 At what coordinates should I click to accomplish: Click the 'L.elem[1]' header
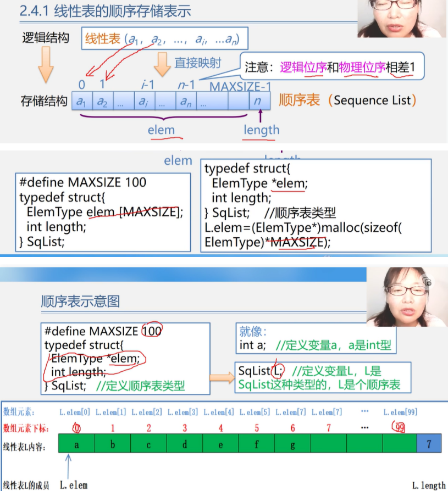click(x=110, y=412)
